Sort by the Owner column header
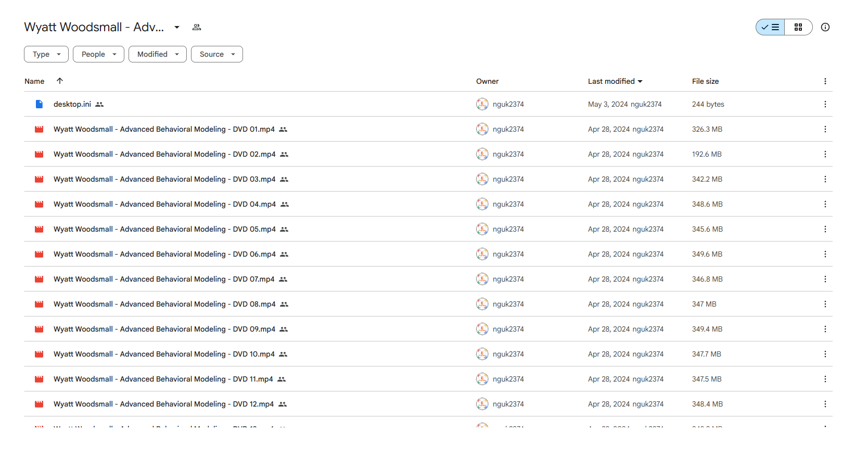The width and height of the screenshot is (868, 456). coord(487,81)
